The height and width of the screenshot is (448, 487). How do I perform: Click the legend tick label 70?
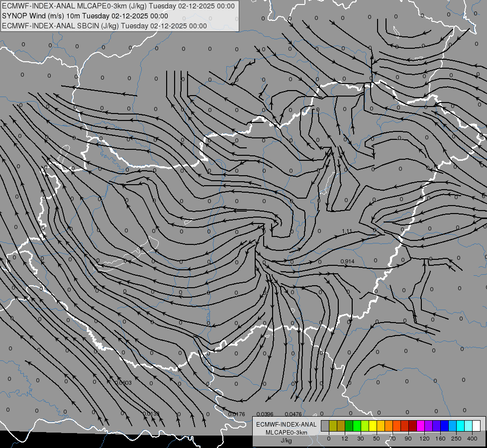click(x=392, y=439)
